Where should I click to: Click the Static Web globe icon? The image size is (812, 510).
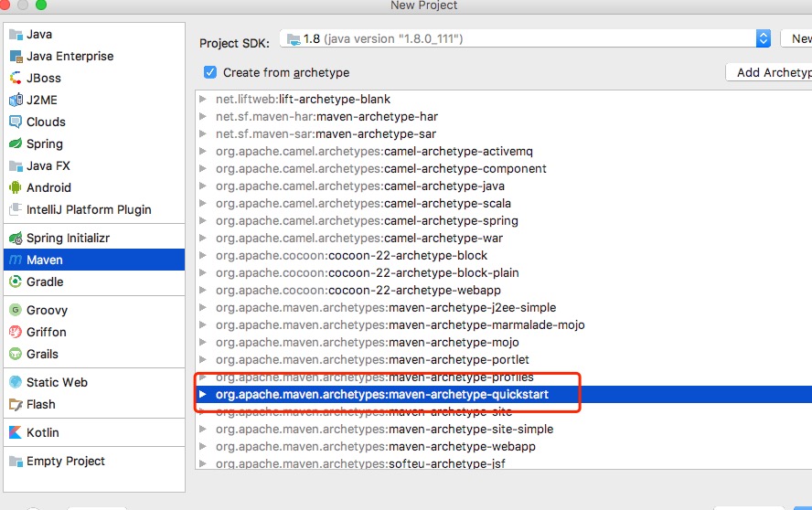tap(16, 382)
